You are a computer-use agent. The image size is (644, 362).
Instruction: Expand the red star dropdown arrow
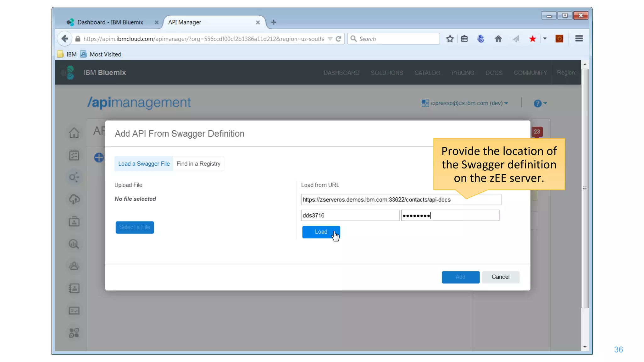coord(545,39)
